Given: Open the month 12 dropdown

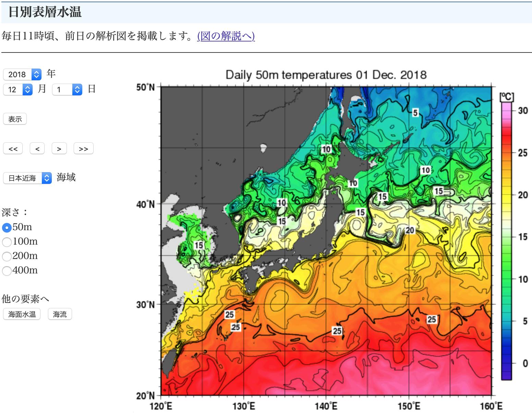Looking at the screenshot, I should [18, 90].
